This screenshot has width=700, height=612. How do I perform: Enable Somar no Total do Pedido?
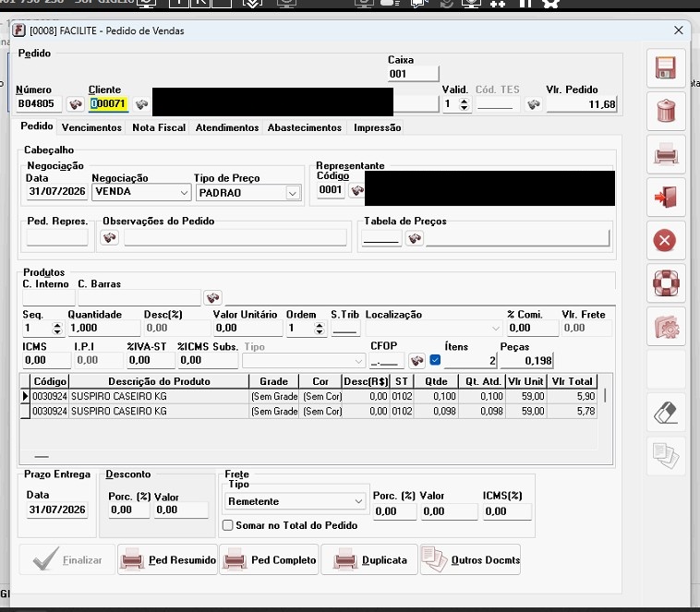pyautogui.click(x=228, y=525)
